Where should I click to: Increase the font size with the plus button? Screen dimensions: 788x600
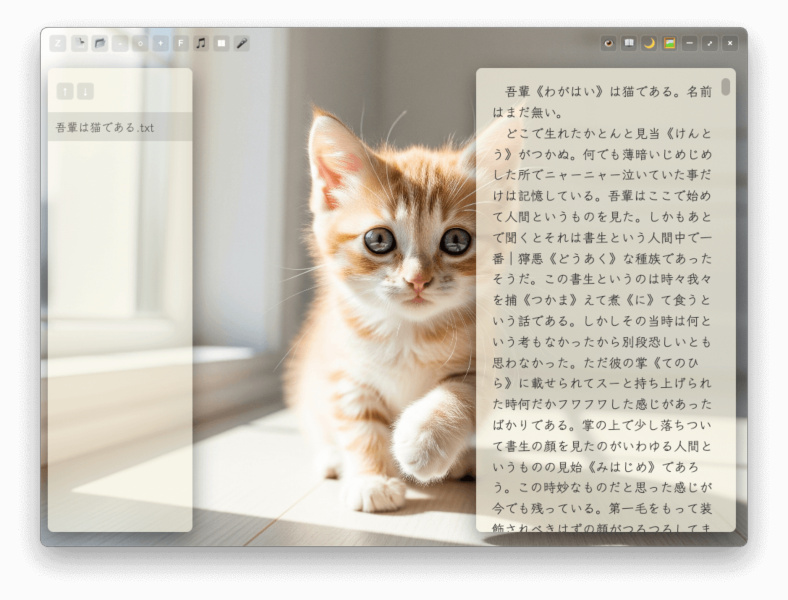[x=160, y=44]
